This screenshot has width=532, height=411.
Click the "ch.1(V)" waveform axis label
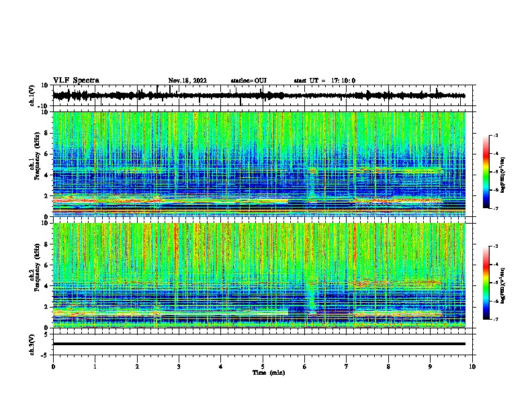click(x=32, y=95)
